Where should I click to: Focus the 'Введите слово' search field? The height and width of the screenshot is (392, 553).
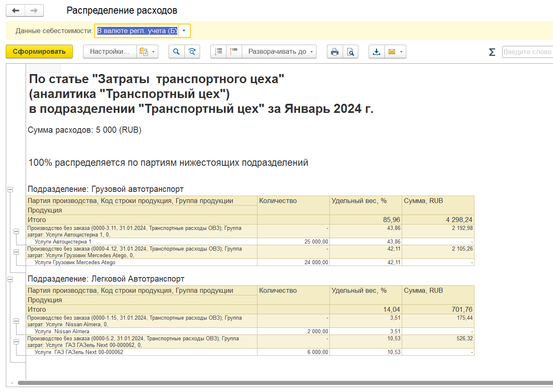527,52
